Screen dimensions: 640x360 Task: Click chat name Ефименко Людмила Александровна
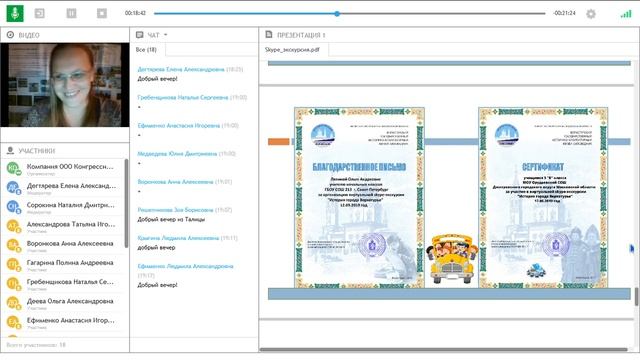[x=185, y=266]
